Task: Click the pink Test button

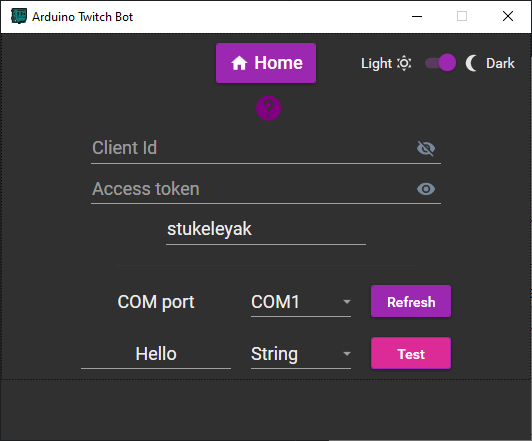Action: [411, 353]
